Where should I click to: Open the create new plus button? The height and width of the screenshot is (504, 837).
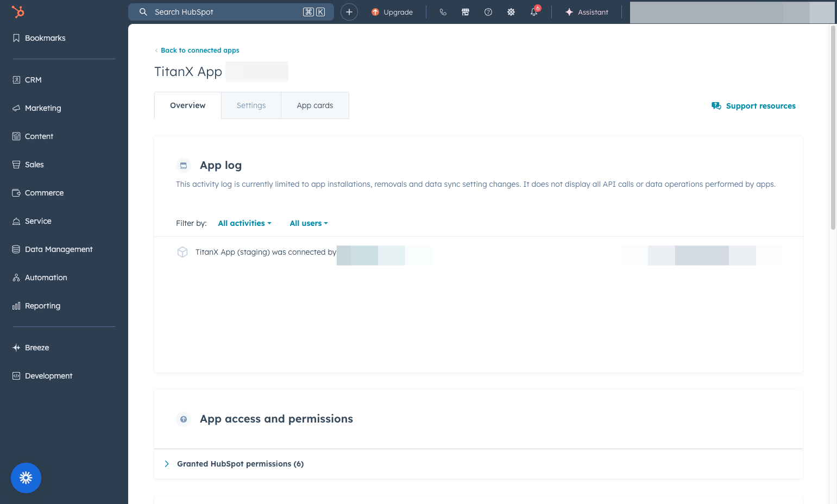coord(349,12)
